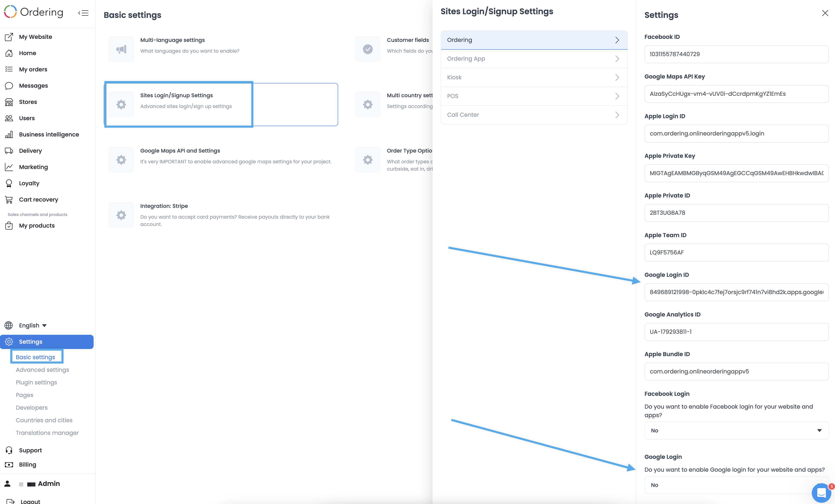Open My Website external link icon

tap(9, 37)
